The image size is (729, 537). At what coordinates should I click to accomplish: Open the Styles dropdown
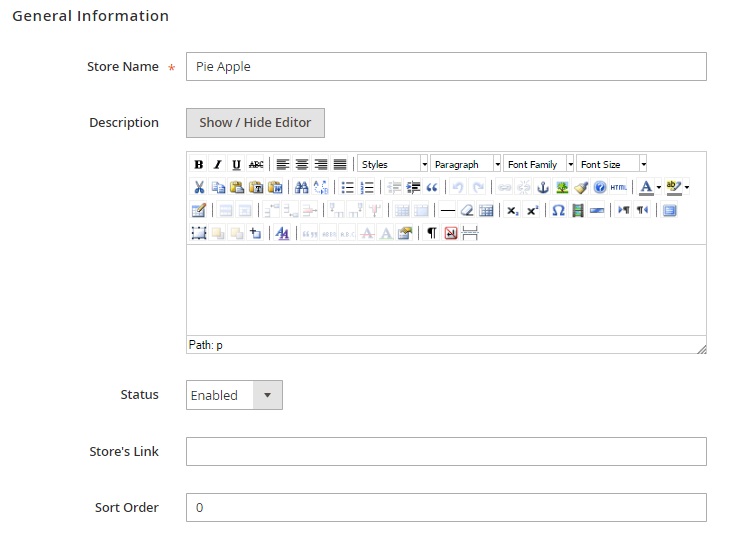click(393, 164)
